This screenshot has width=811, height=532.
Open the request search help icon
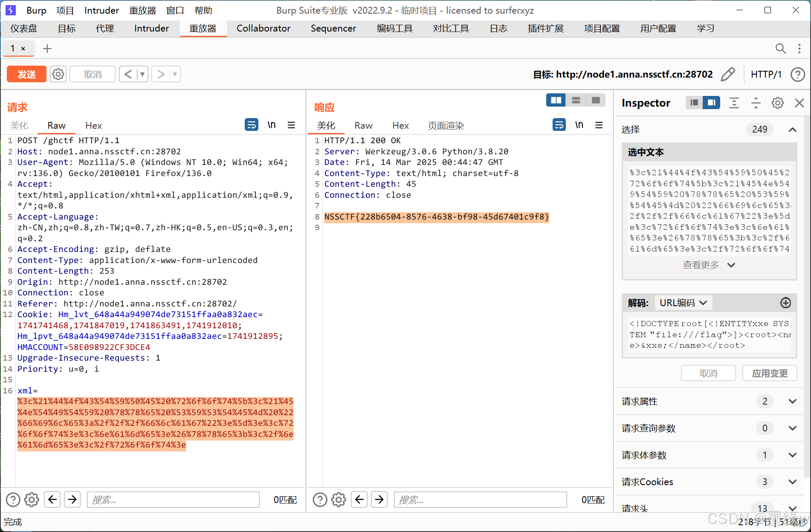pyautogui.click(x=13, y=500)
